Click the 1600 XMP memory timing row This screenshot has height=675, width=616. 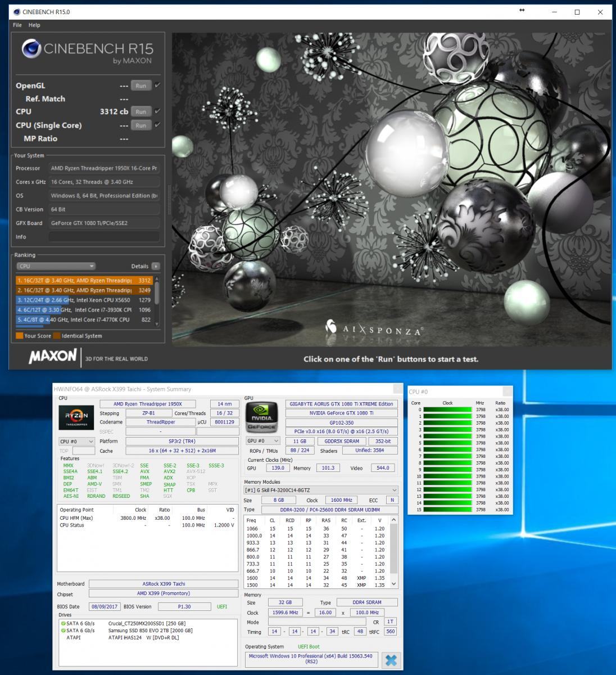pyautogui.click(x=316, y=578)
